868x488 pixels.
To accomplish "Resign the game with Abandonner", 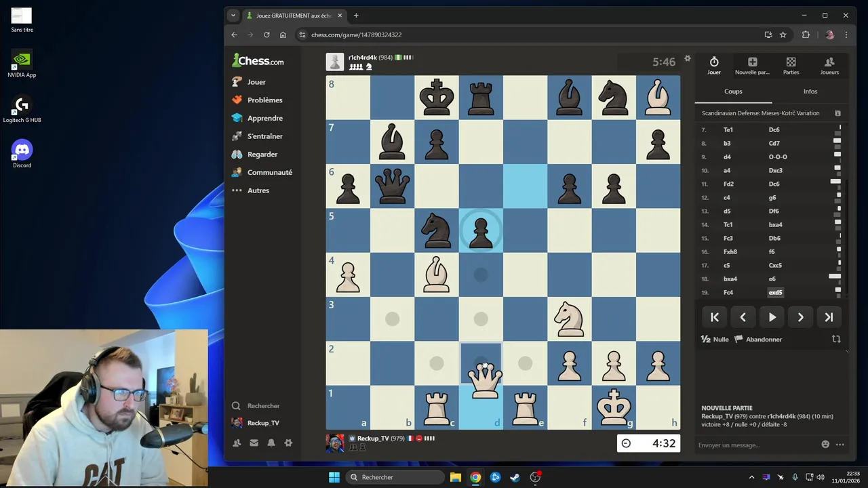I will (x=758, y=339).
